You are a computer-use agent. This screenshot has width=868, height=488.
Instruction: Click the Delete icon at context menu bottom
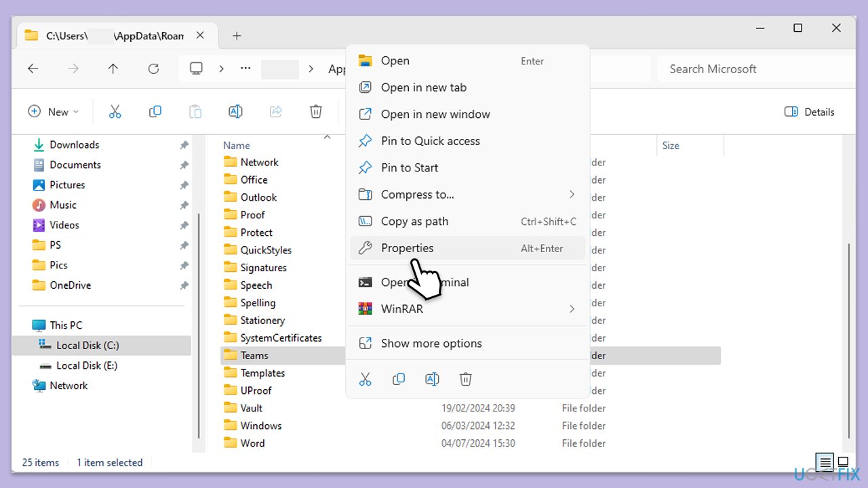tap(465, 380)
